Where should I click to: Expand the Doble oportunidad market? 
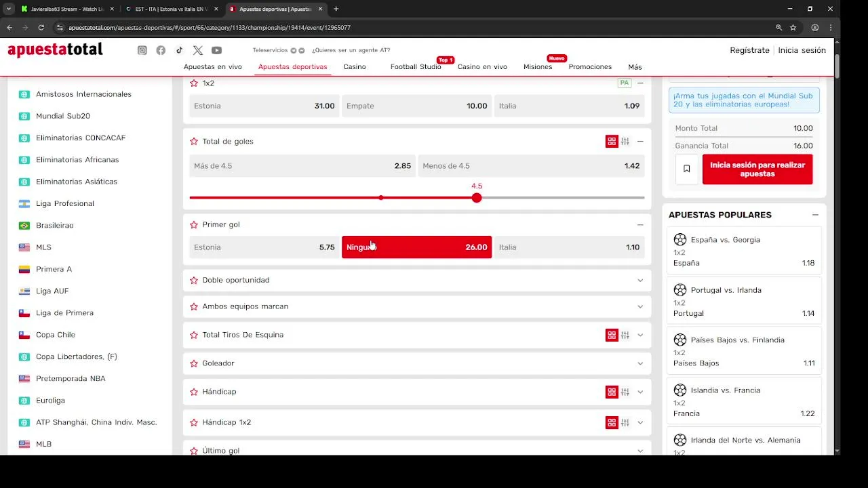click(x=640, y=281)
